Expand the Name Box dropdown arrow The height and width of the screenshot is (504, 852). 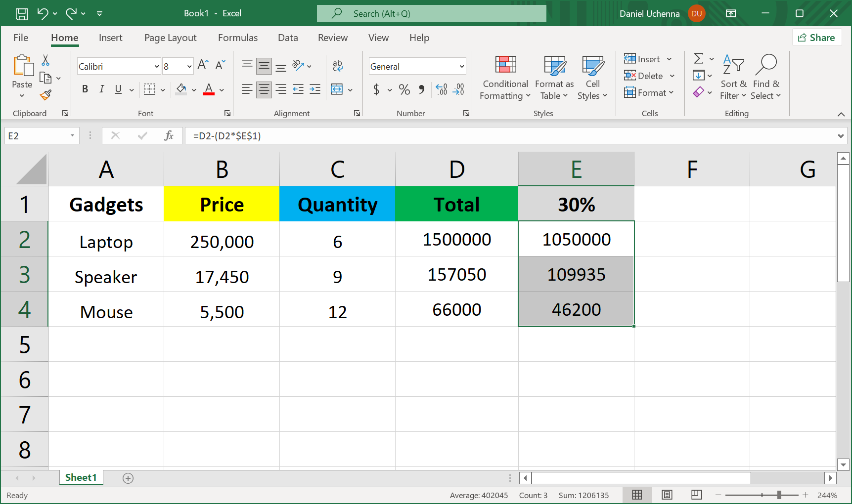pos(72,136)
